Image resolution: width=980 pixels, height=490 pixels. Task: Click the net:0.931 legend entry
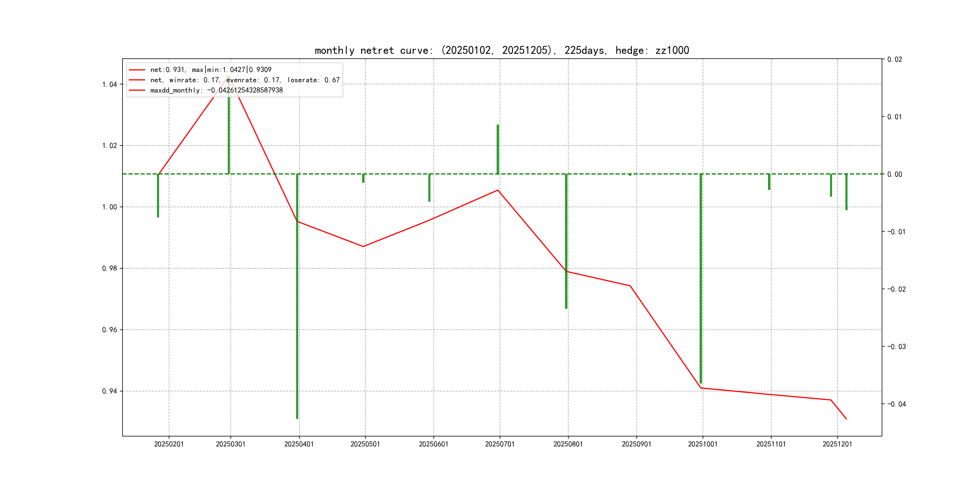tap(211, 70)
